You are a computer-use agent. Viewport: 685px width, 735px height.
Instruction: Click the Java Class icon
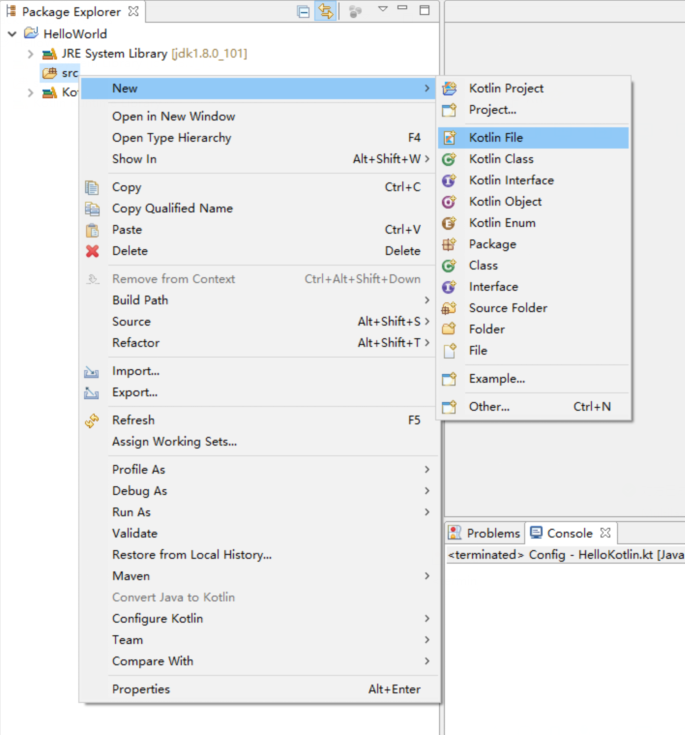click(x=449, y=266)
